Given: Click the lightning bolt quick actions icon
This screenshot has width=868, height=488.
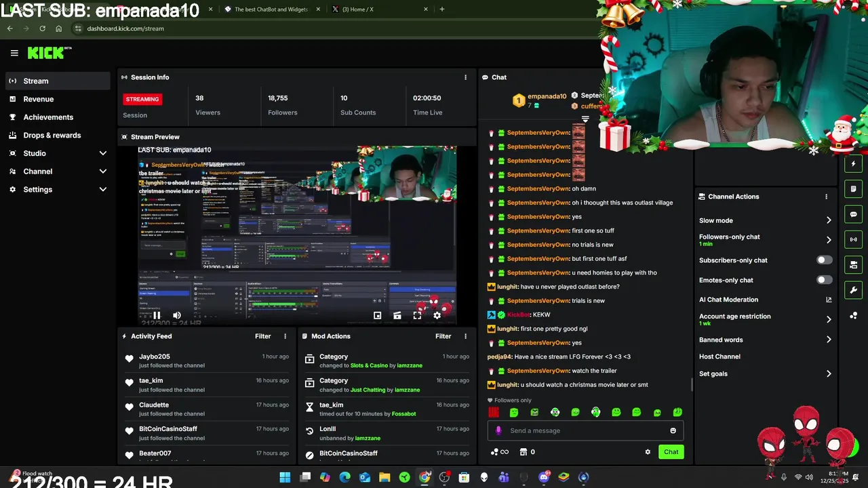Looking at the screenshot, I should click(853, 164).
